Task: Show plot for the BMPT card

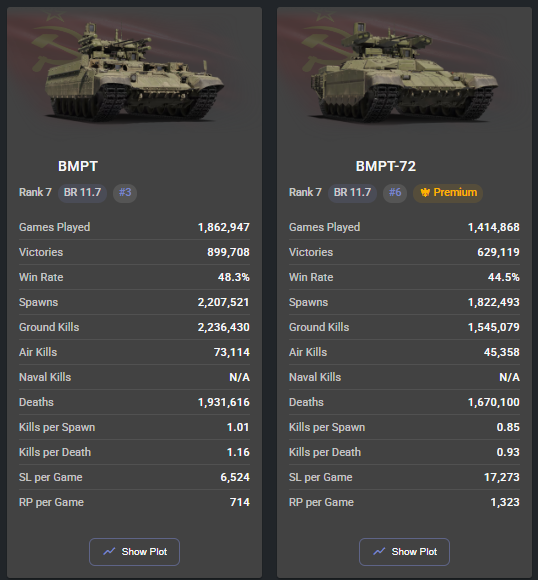Action: [134, 552]
